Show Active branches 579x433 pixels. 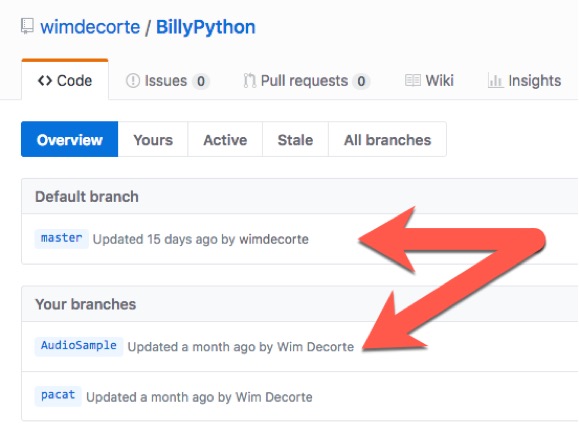(225, 139)
